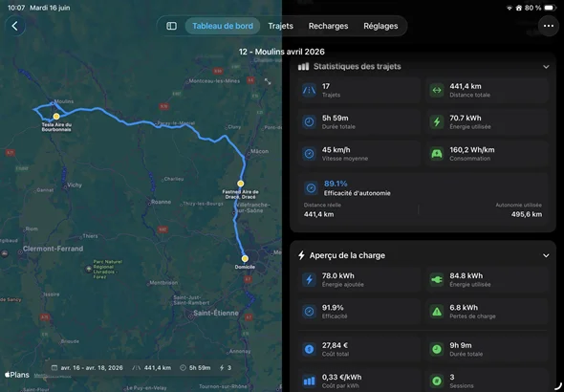564x392 pixels.
Task: Toggle the sidebar panel icon
Action: pos(171,26)
